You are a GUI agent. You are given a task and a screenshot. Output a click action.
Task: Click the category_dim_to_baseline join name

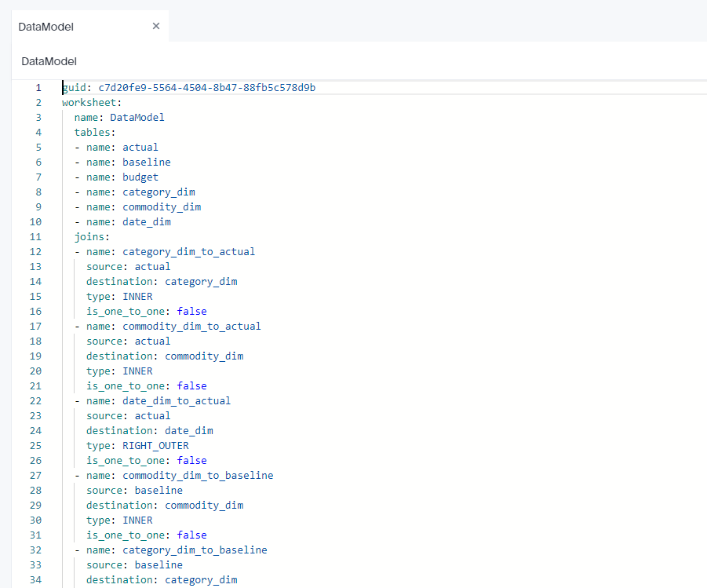coord(195,550)
